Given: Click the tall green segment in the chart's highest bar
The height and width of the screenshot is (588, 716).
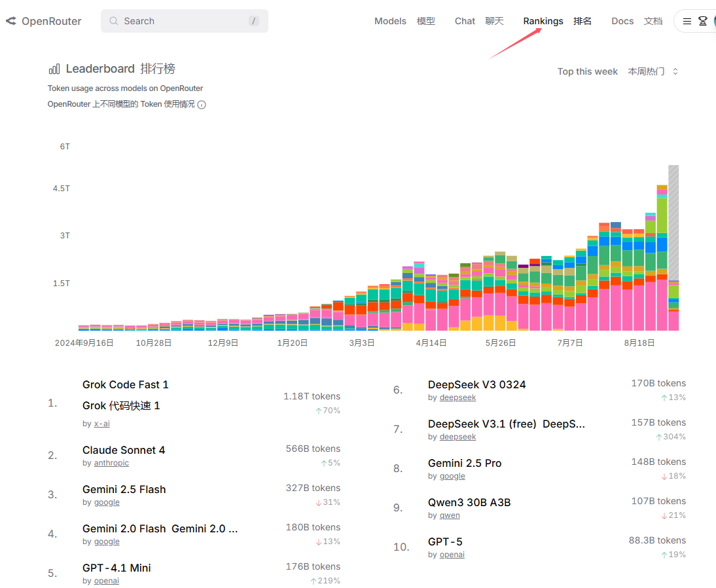Looking at the screenshot, I should click(662, 215).
